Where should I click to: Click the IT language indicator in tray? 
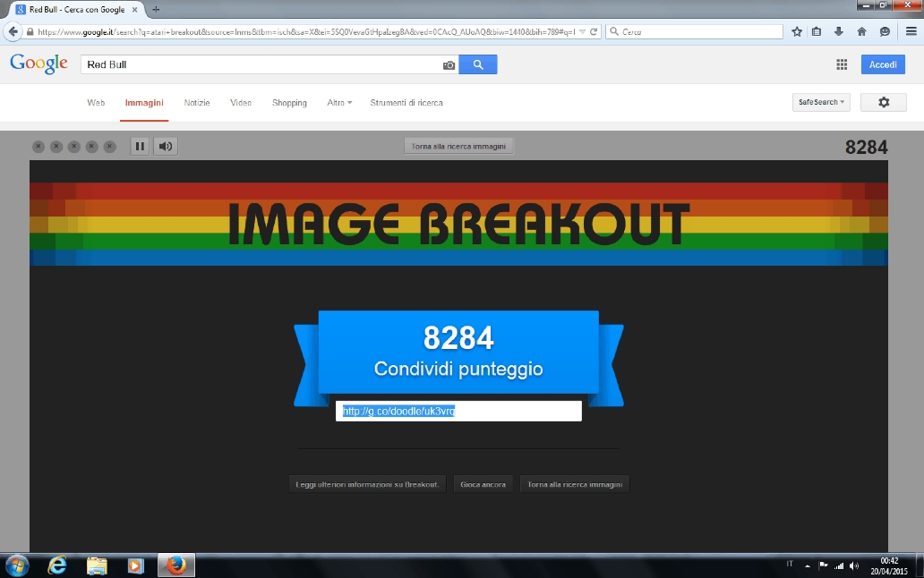click(789, 564)
